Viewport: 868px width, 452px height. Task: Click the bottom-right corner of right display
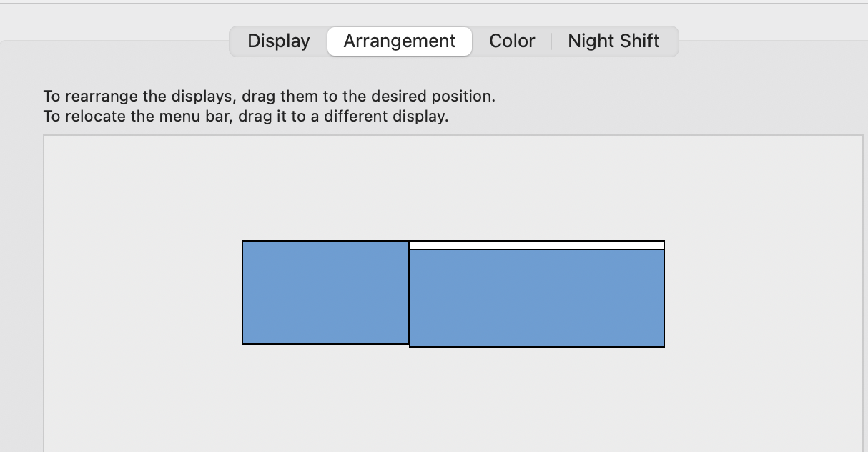(x=663, y=345)
